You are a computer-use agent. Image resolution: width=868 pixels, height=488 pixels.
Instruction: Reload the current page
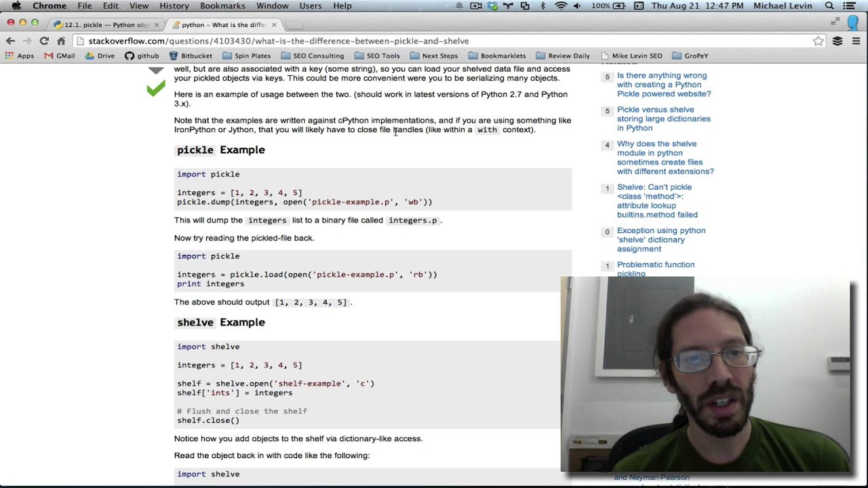[44, 41]
